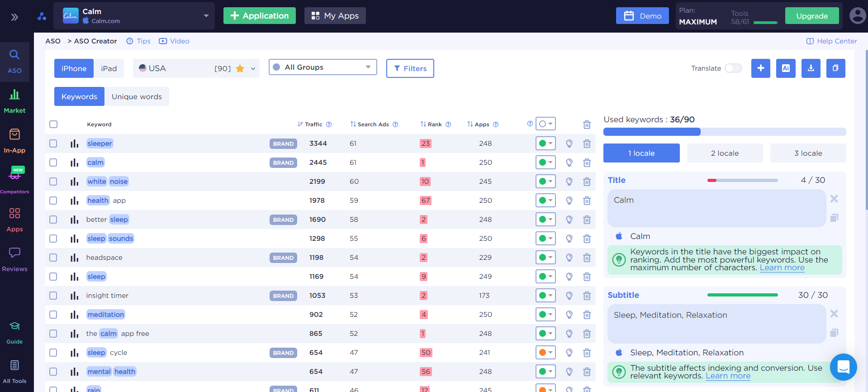Click the green Application button
Screen dimensions: 868x392
tap(260, 16)
